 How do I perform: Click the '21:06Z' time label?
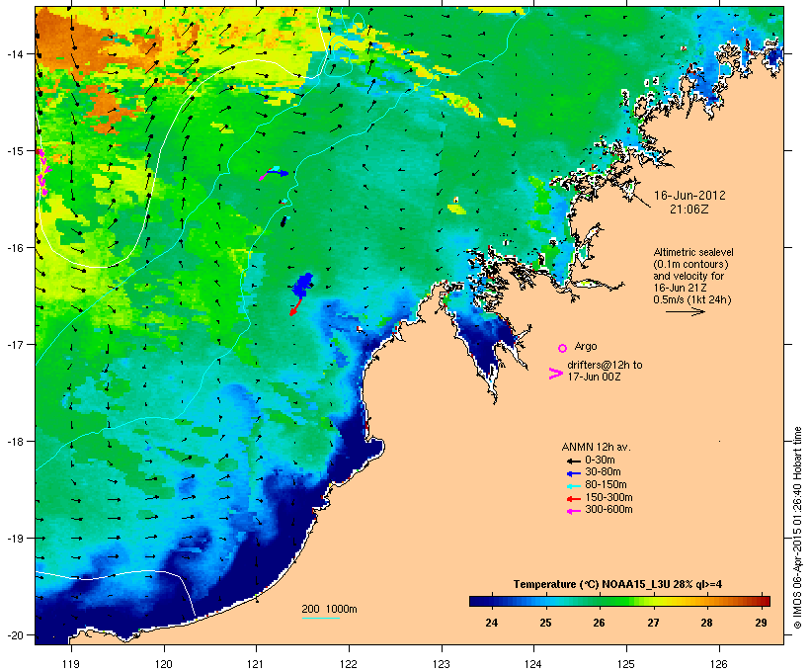tap(689, 210)
